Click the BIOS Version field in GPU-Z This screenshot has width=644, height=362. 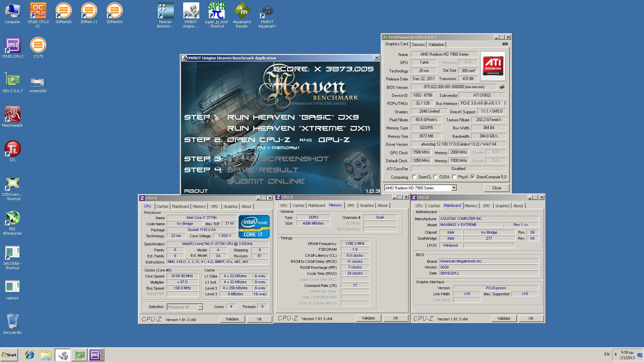(x=453, y=87)
